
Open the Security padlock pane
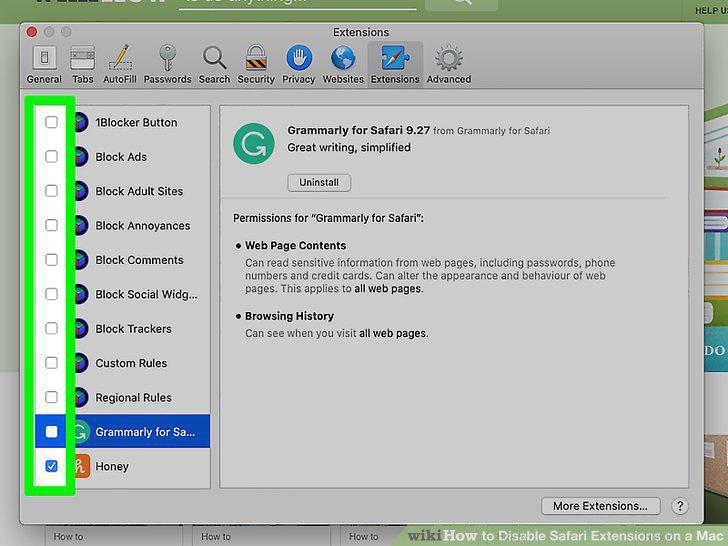coord(256,64)
